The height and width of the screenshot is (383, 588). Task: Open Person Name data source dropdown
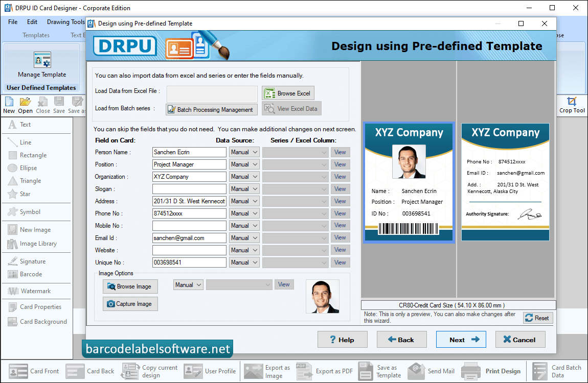coord(244,152)
